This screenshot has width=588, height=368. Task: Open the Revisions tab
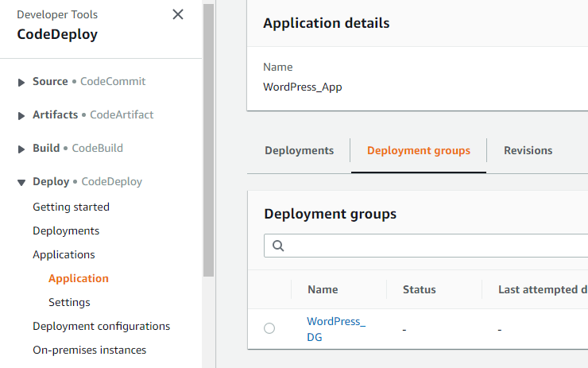click(x=528, y=150)
